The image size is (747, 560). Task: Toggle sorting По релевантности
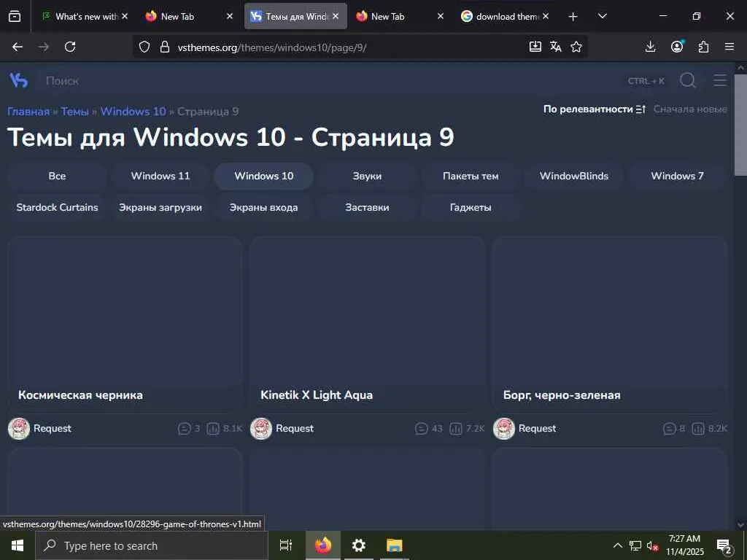595,109
